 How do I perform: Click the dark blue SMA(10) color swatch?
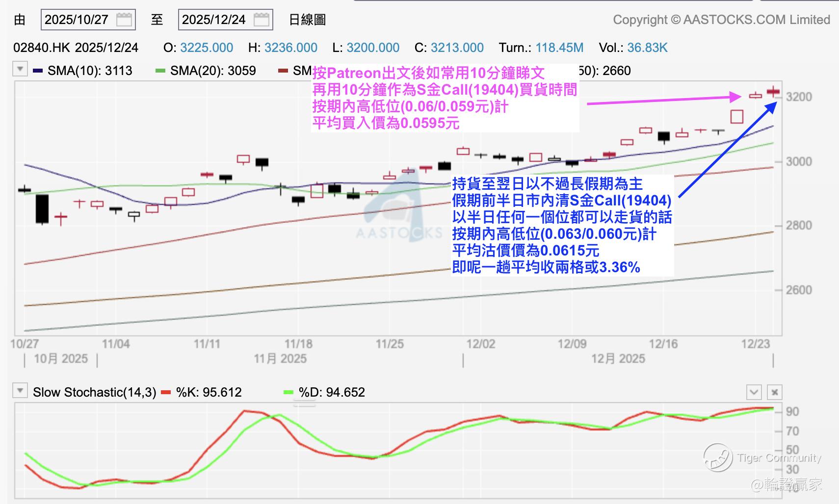[38, 71]
